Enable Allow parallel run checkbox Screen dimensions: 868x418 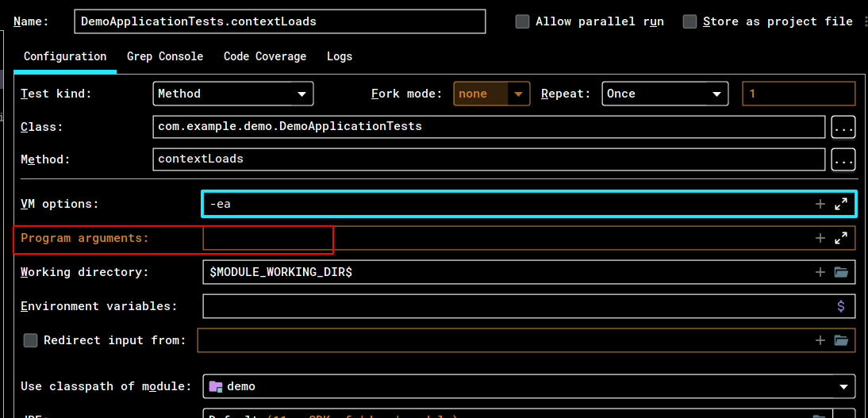click(522, 21)
